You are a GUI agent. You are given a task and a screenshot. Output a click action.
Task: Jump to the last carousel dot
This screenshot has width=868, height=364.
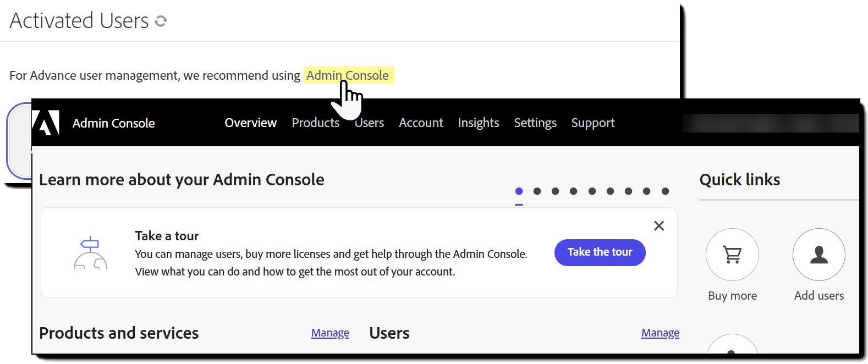(x=665, y=191)
